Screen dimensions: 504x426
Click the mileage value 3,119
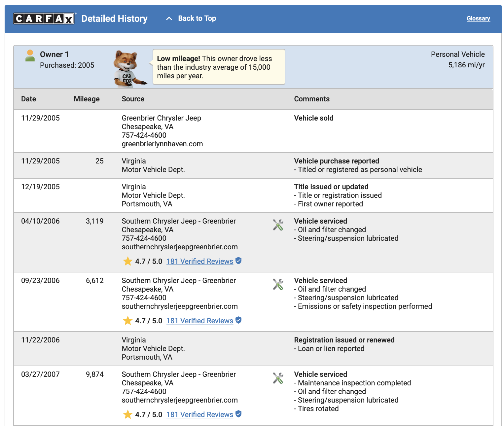click(95, 221)
